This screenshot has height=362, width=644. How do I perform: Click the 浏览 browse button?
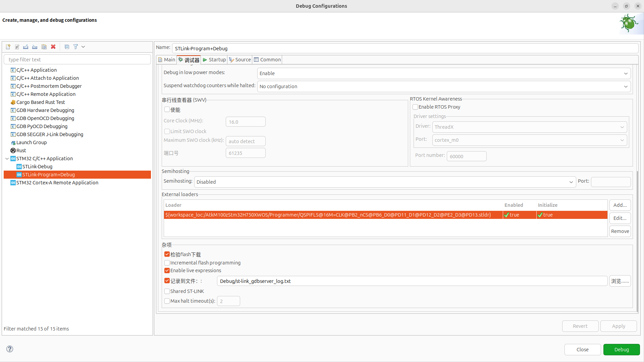620,281
